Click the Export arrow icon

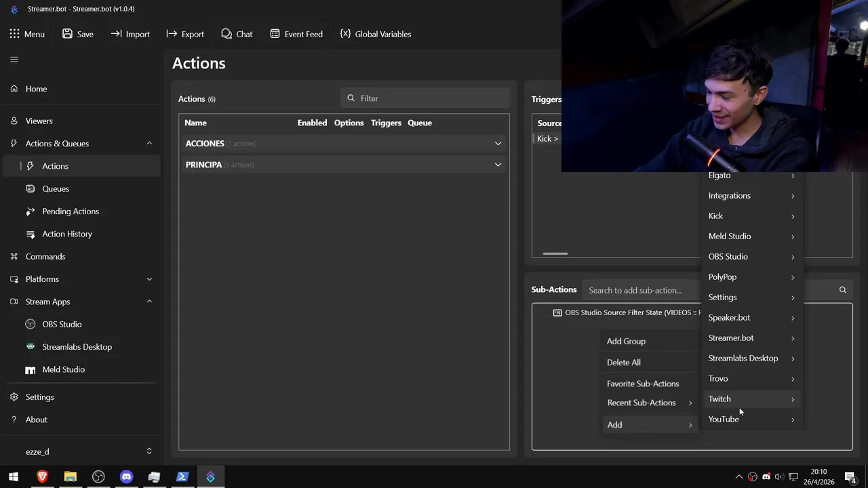click(172, 33)
